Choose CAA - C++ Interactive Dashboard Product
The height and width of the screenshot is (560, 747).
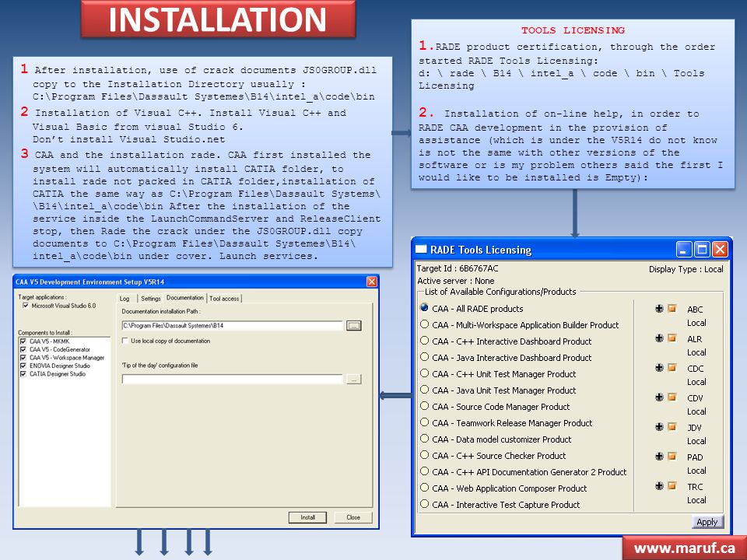[424, 341]
